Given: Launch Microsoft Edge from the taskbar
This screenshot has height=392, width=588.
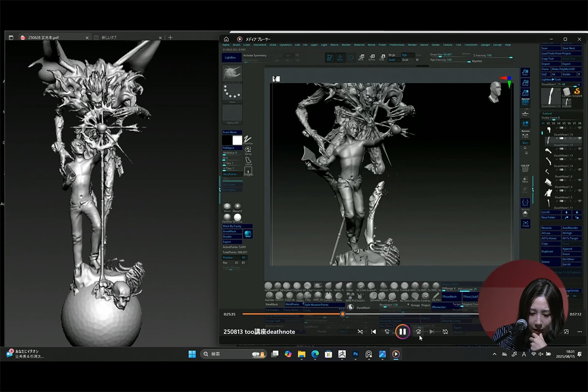Looking at the screenshot, I should pos(315,354).
